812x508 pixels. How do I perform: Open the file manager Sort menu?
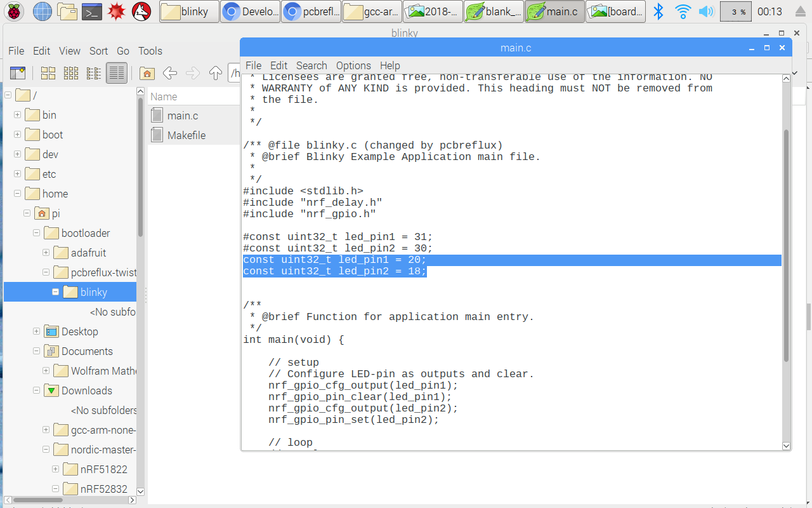point(98,51)
